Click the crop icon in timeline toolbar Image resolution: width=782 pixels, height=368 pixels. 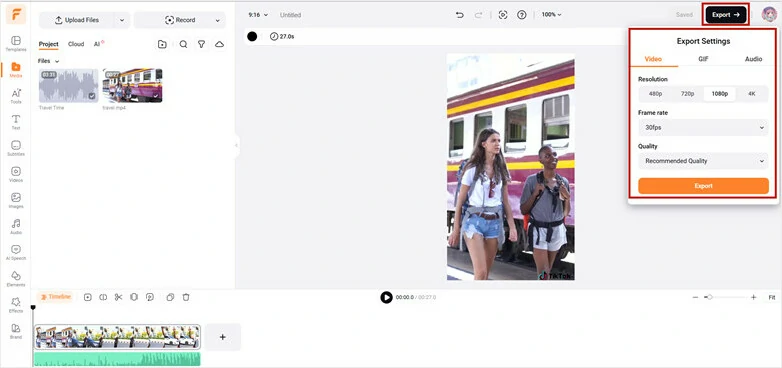(134, 297)
